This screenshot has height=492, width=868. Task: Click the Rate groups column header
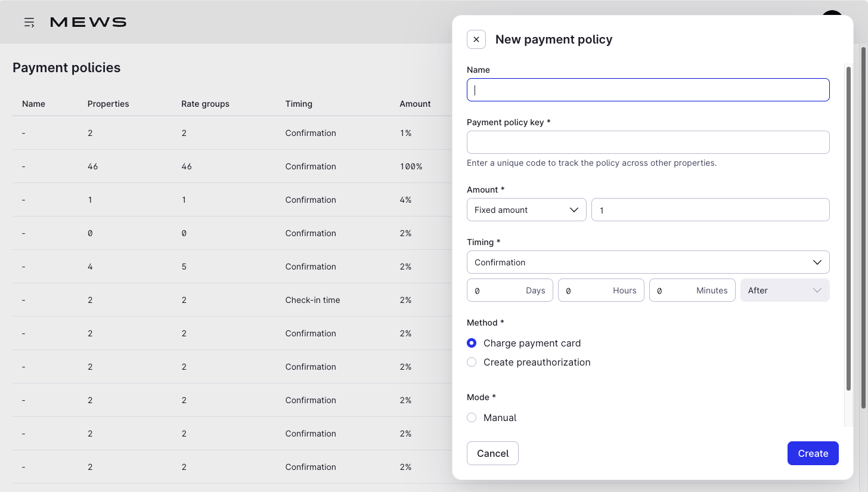[205, 104]
